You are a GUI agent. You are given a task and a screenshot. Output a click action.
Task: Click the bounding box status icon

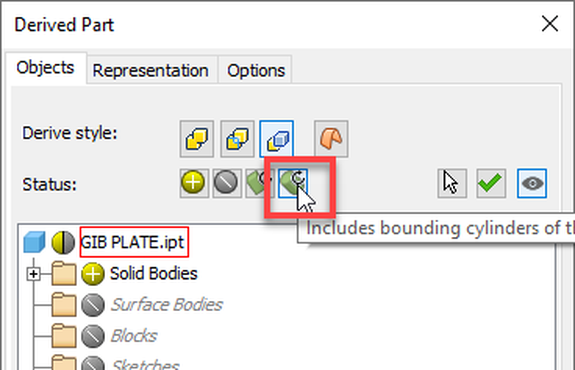pos(259,183)
